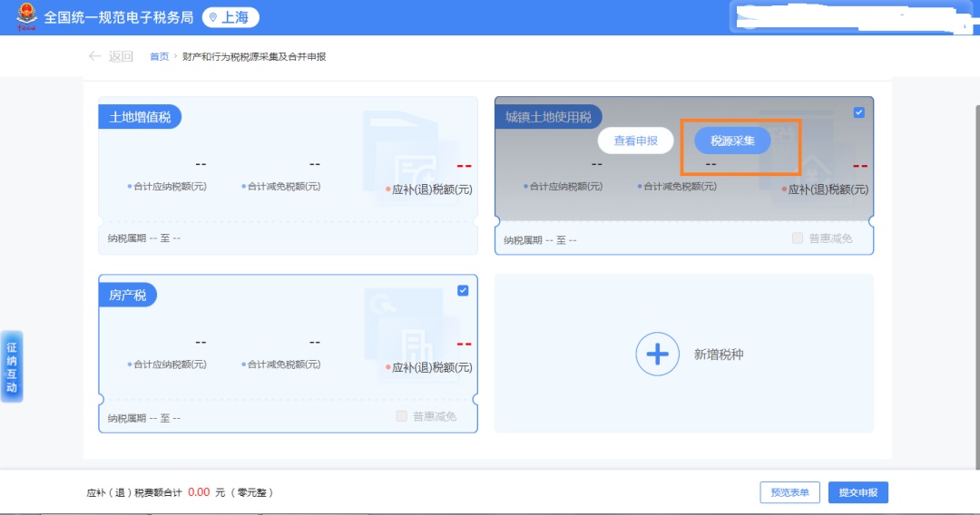Click the plus icon to add tax type
980x515 pixels.
coord(657,355)
